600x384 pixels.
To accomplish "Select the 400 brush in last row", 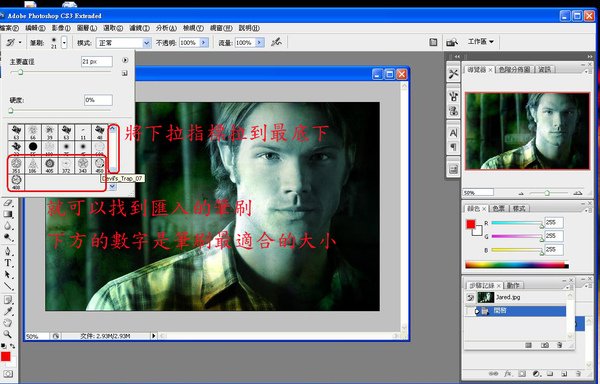I will pos(16,182).
